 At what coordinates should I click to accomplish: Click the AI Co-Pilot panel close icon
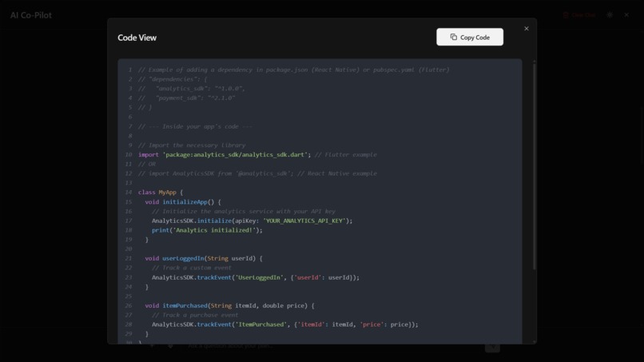626,15
